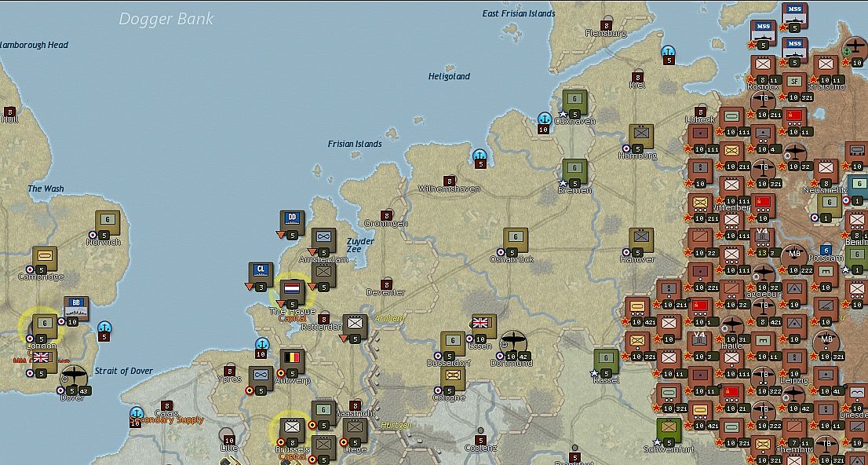Click the Arnhem label
The image size is (868, 465).
(x=389, y=319)
